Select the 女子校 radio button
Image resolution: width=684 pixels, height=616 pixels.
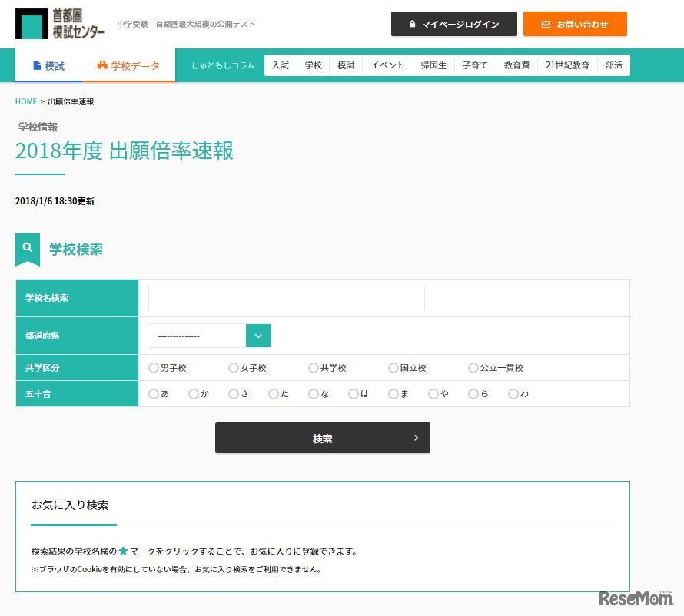click(233, 368)
